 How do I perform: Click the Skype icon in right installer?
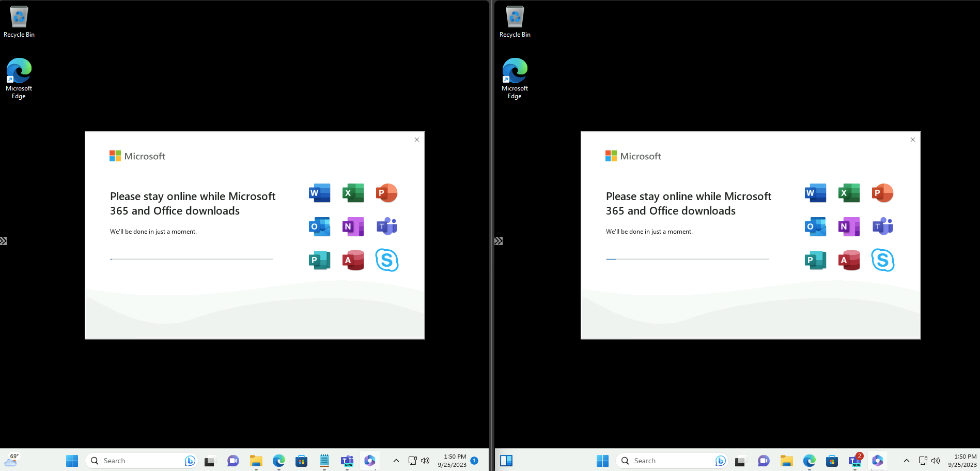pyautogui.click(x=883, y=260)
